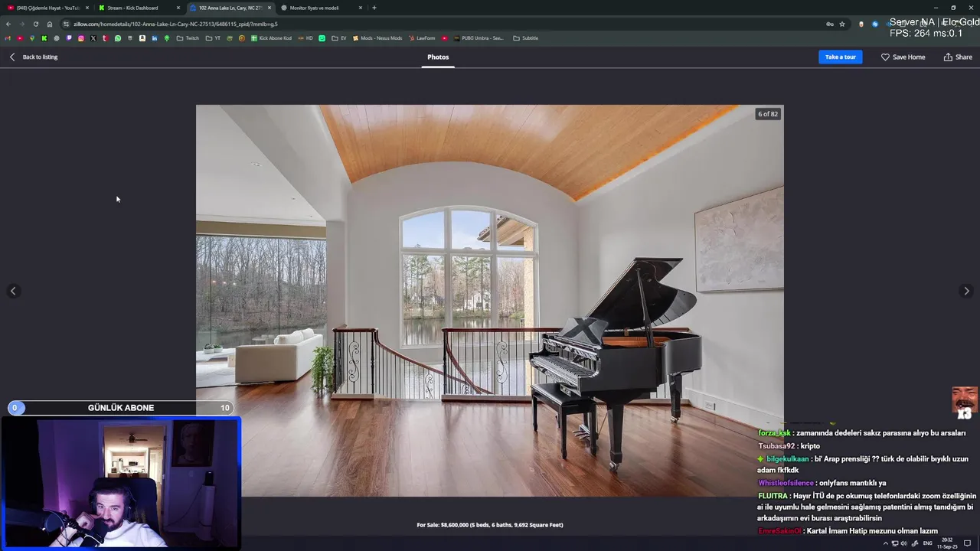Open the Kick Abone Kod bookmark
Viewport: 980px width, 551px height.
click(272, 38)
